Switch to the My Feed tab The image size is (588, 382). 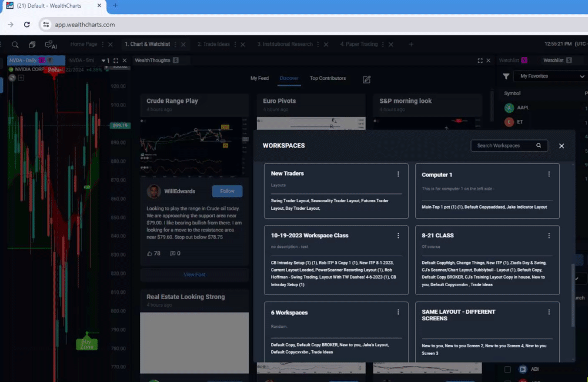259,78
